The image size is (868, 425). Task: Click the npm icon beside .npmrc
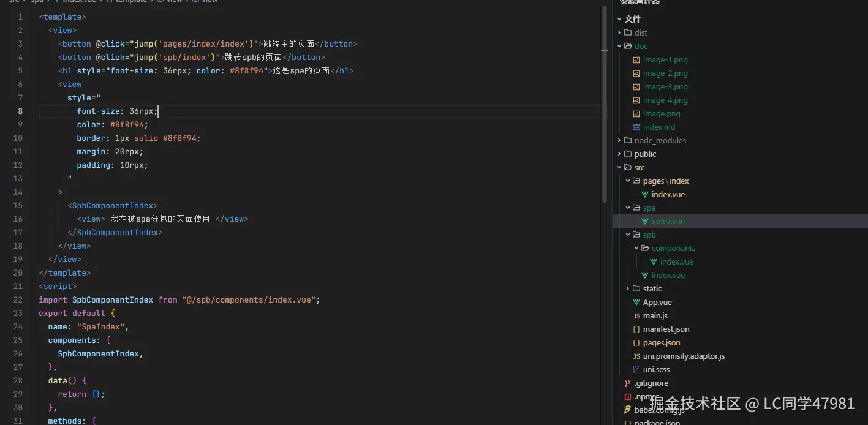(628, 397)
